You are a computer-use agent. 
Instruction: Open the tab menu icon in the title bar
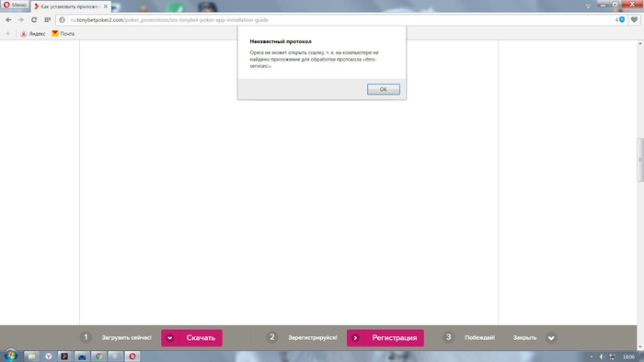click(588, 6)
